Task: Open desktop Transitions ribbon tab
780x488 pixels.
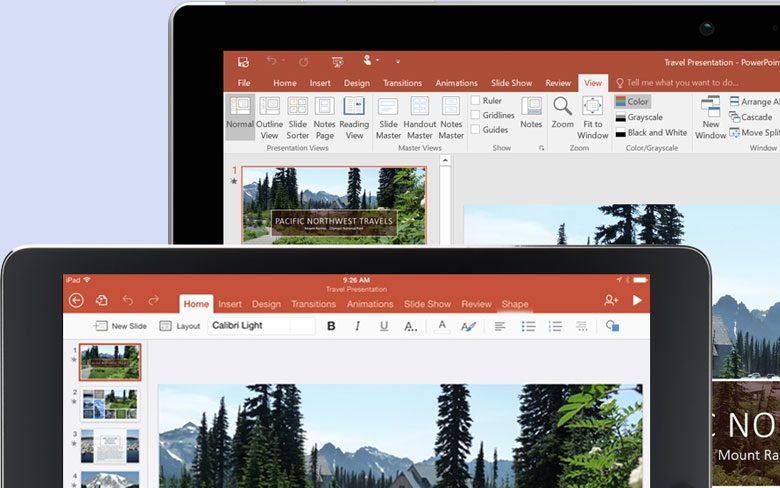Action: point(402,83)
